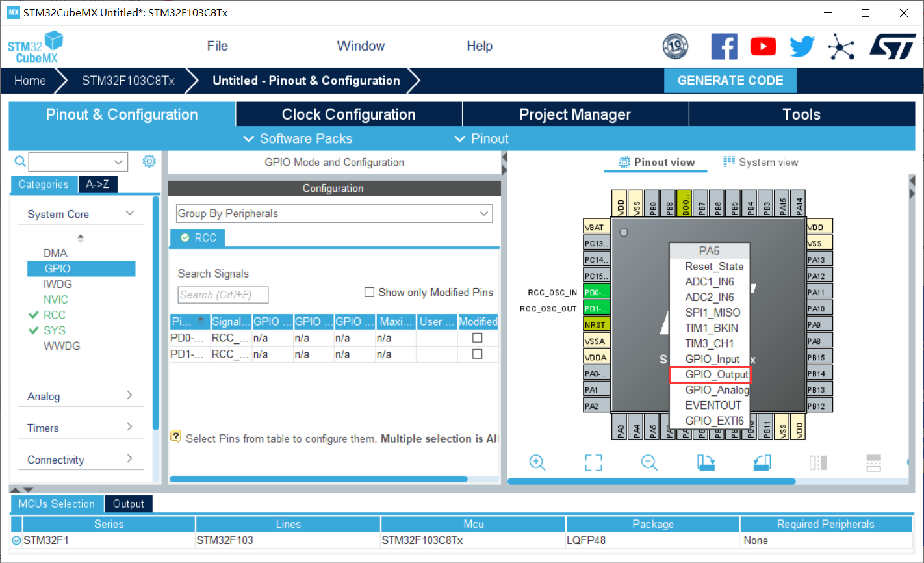Select NVIC in System Core list
The image size is (924, 563).
pyautogui.click(x=56, y=300)
